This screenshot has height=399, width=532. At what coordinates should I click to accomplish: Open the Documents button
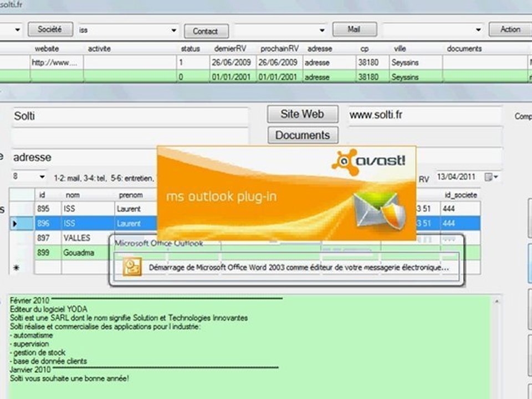pos(303,135)
